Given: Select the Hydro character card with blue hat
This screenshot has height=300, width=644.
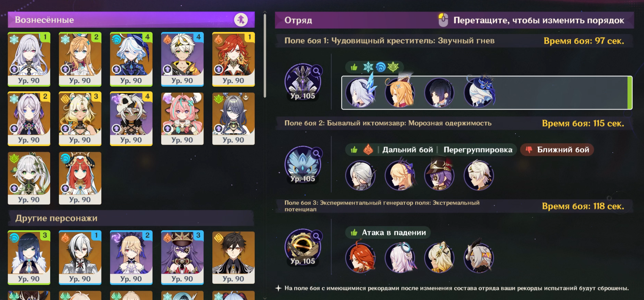Looking at the screenshot, I should click(x=131, y=59).
